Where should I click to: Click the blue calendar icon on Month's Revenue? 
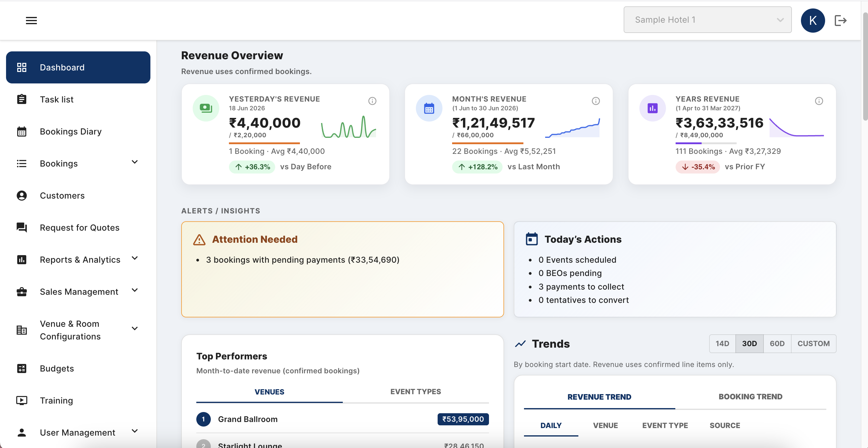(429, 108)
